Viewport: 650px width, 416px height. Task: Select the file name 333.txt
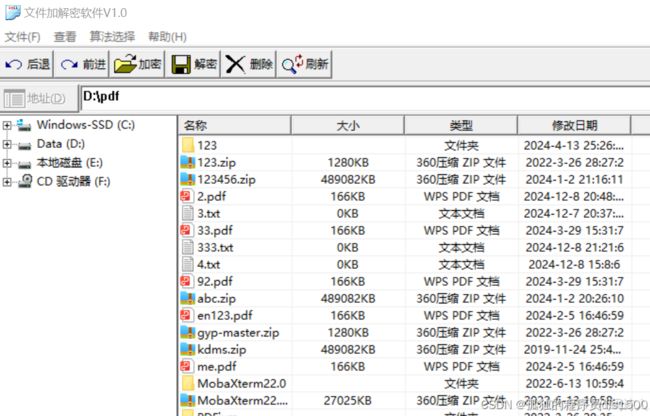point(215,247)
